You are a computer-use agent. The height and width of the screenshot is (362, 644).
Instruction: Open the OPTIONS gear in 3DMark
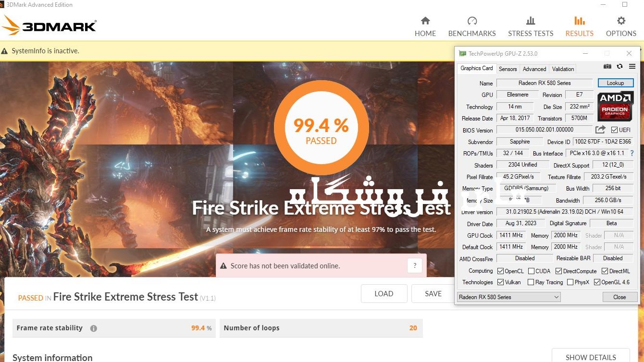click(621, 26)
